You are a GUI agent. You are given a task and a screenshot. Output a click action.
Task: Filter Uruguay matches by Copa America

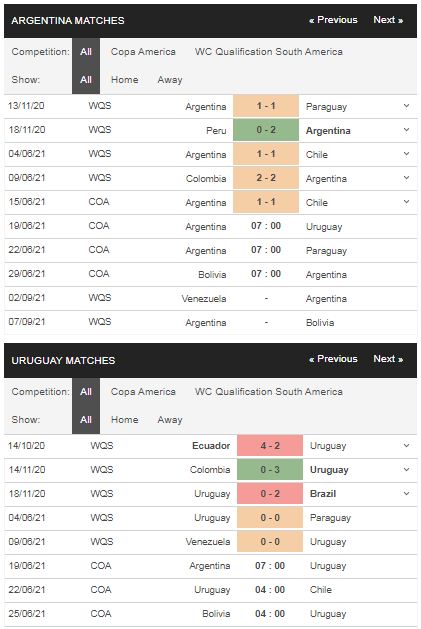click(143, 392)
